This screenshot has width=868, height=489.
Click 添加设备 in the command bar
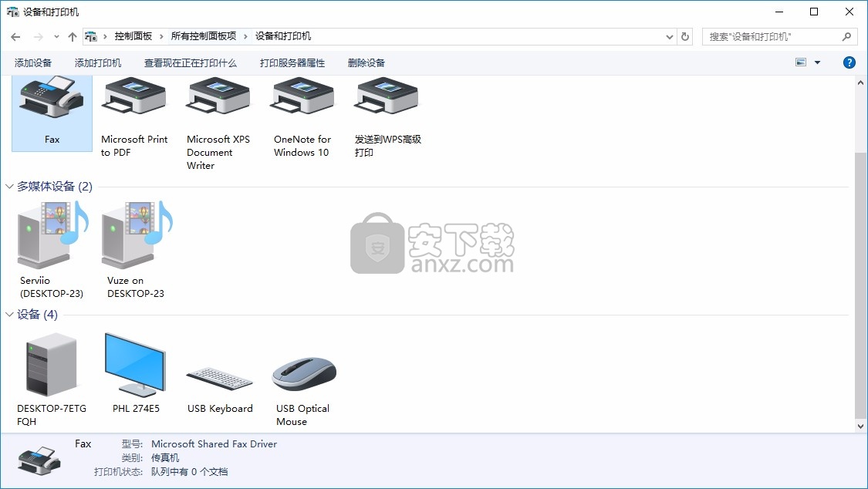(32, 63)
